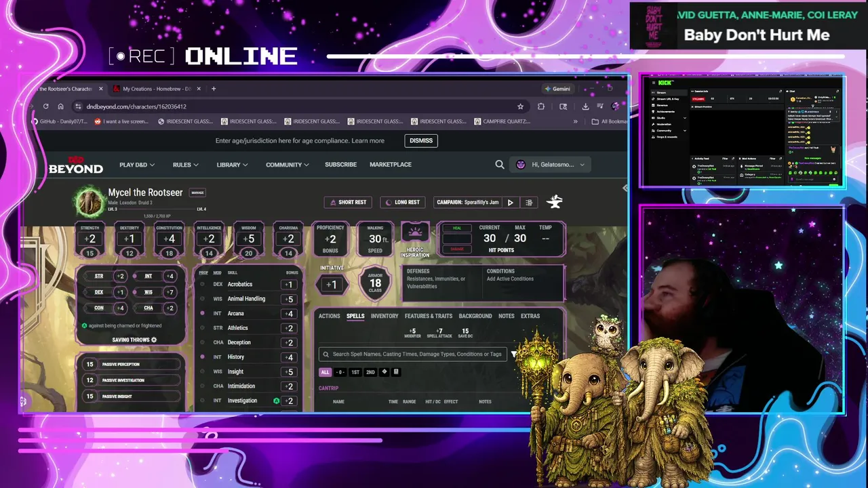This screenshot has height=488, width=868.
Task: Click the Kick dashboard window preview
Action: click(x=743, y=131)
